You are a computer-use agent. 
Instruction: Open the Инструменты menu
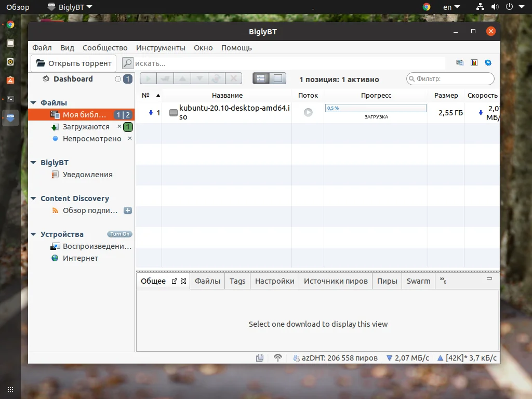point(161,48)
